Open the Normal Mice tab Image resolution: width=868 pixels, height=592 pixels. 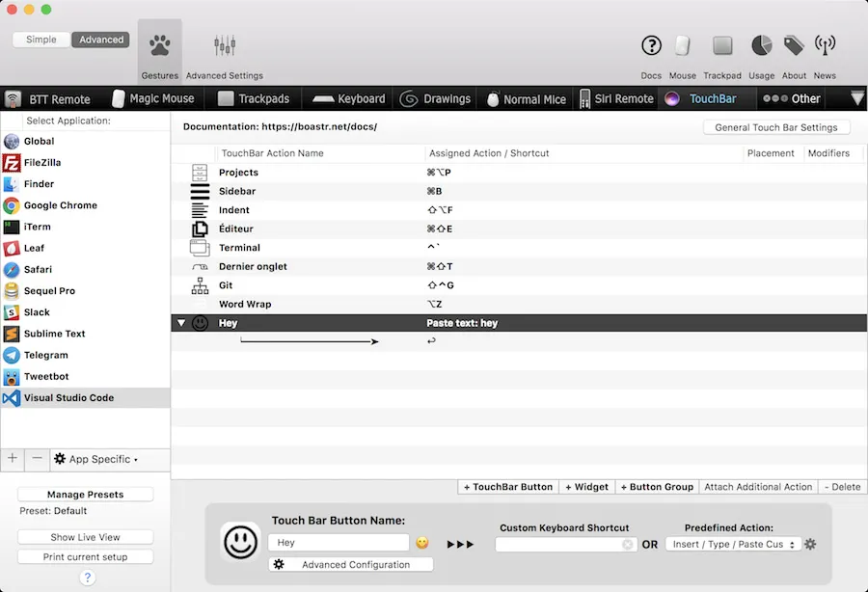[x=526, y=99]
